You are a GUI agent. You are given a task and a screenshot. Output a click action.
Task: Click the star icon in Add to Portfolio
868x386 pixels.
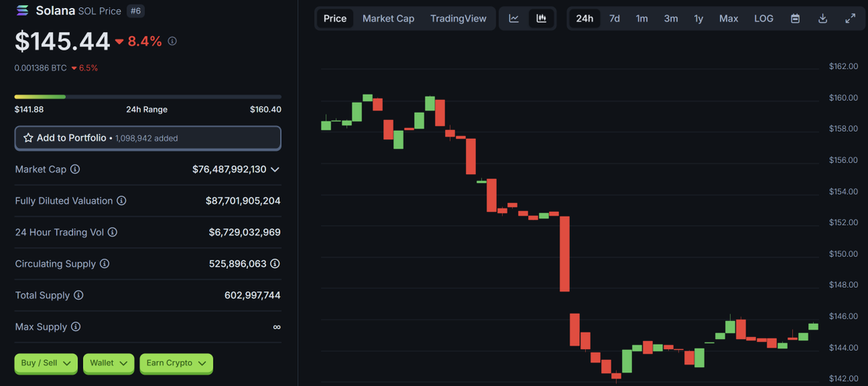[28, 137]
